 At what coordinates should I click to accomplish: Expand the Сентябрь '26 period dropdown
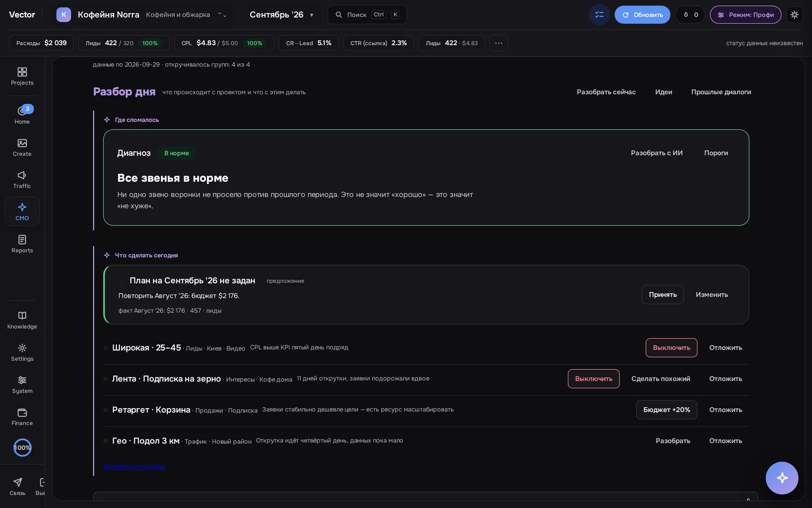(x=281, y=15)
